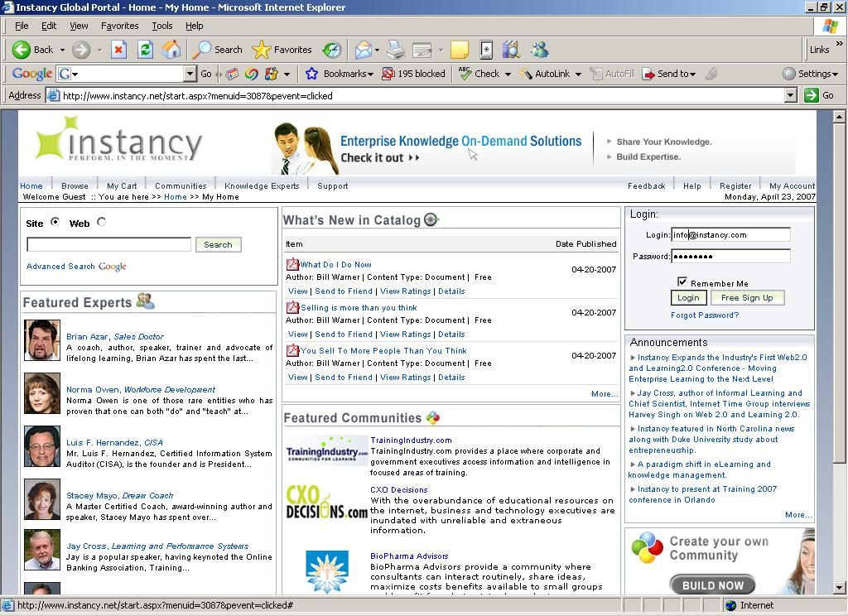This screenshot has width=848, height=616.
Task: Click the AutoFill toolbar button
Action: (612, 74)
